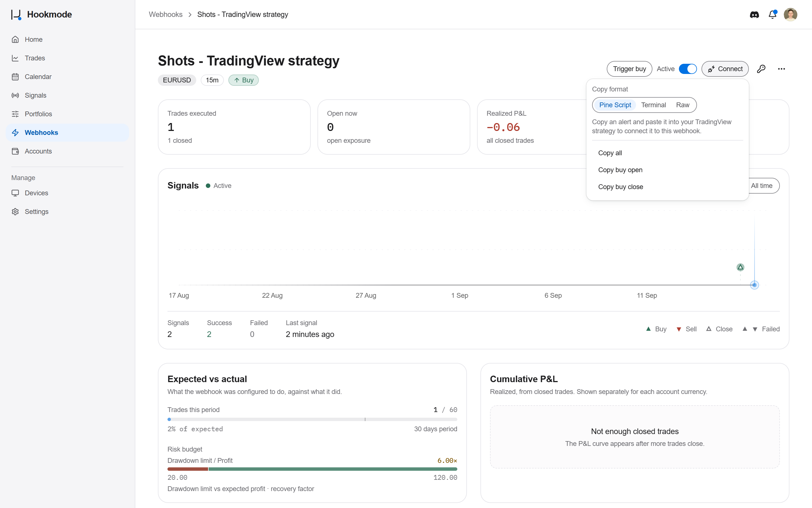Click the Open now card
Image resolution: width=812 pixels, height=508 pixels.
tap(394, 127)
